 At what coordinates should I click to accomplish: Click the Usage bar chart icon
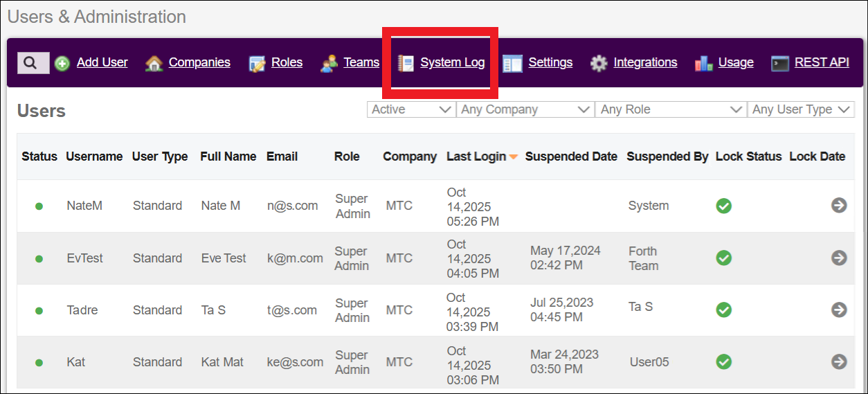pos(704,63)
